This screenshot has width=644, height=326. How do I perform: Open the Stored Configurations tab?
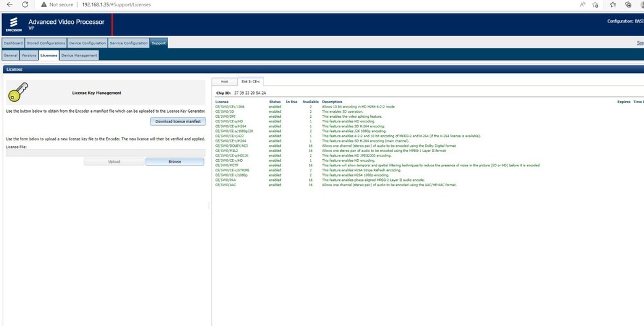click(x=46, y=43)
